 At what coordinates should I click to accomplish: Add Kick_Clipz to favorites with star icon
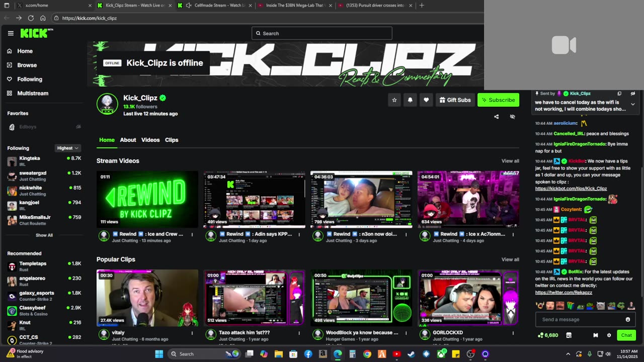(394, 100)
